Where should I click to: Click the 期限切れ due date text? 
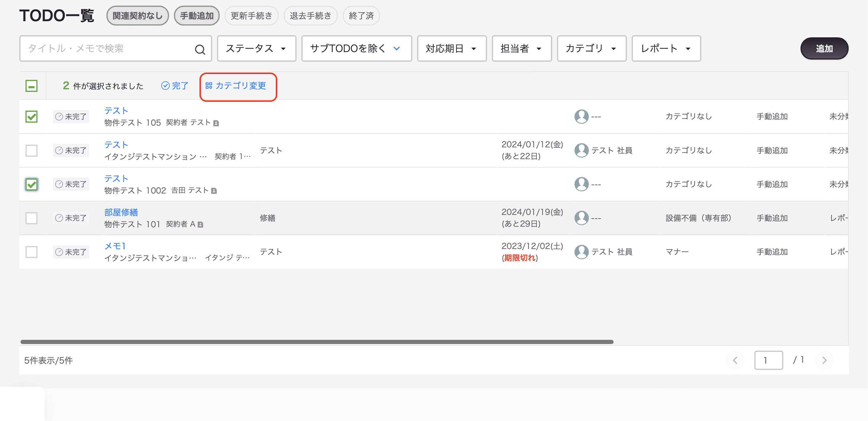point(520,258)
